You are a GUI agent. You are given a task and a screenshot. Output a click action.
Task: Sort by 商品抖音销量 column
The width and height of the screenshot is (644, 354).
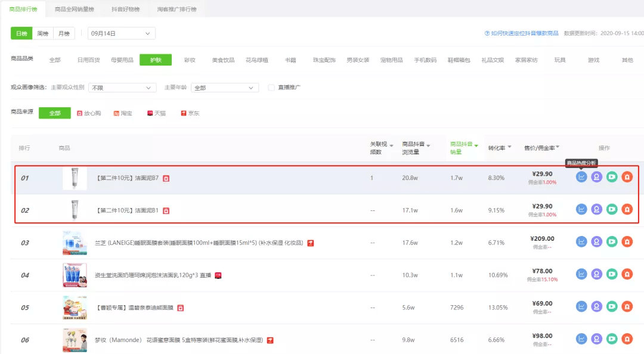[464, 148]
